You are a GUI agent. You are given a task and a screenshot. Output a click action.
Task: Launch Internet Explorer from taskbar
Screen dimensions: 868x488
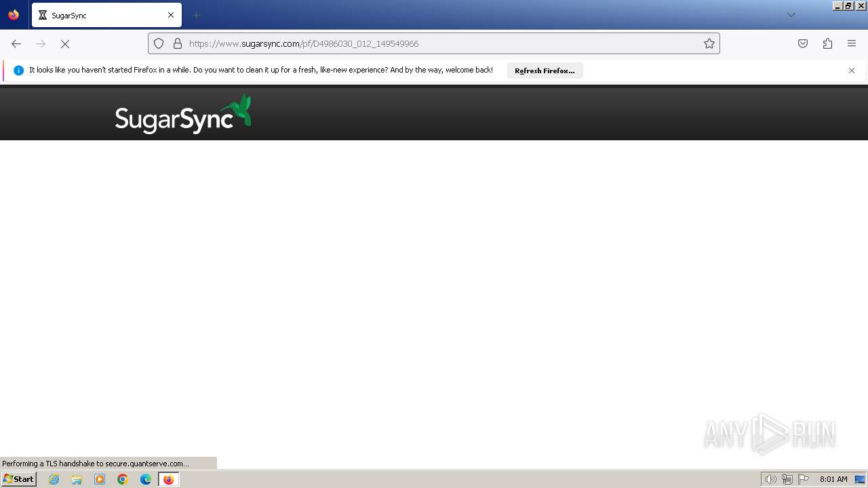click(x=54, y=479)
